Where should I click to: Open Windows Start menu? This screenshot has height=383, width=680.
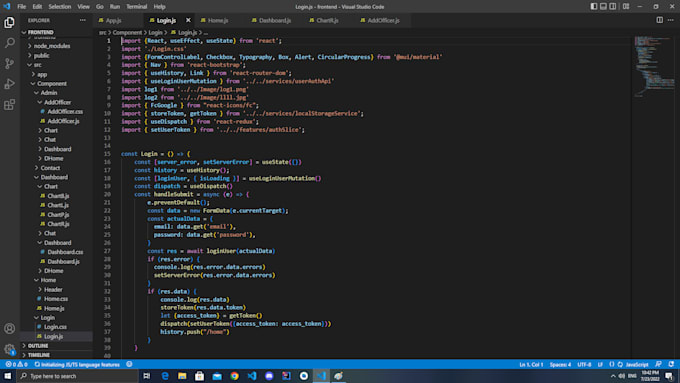click(8, 376)
